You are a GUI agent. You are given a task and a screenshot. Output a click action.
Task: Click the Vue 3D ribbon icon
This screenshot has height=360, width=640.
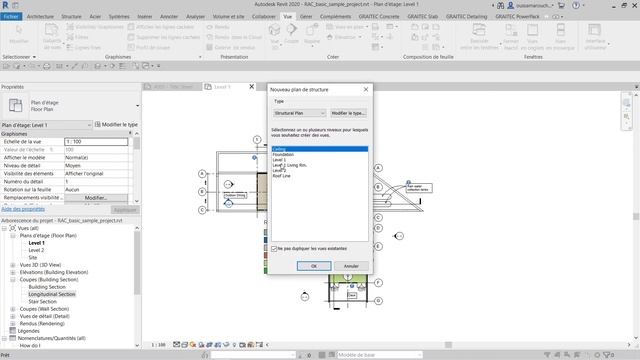click(274, 30)
